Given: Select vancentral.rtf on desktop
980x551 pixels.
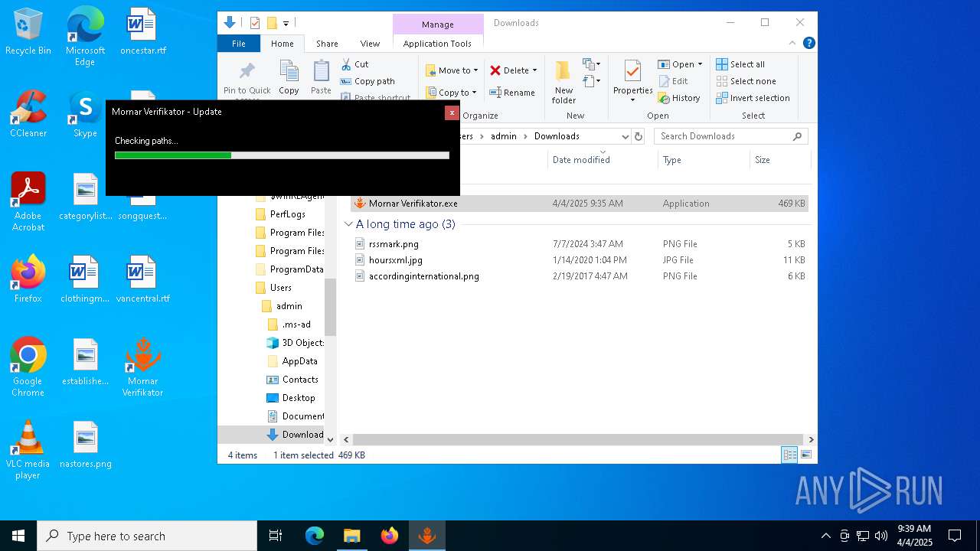Looking at the screenshot, I should [142, 280].
